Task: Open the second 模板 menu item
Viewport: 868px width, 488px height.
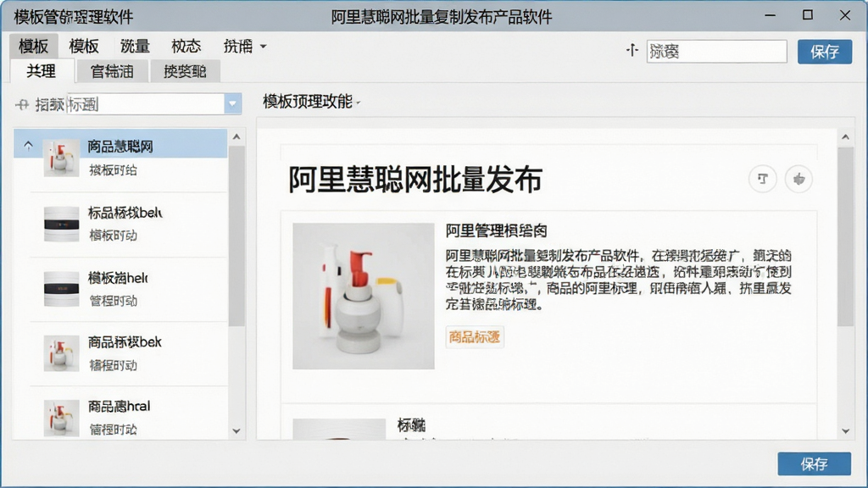Action: 84,46
